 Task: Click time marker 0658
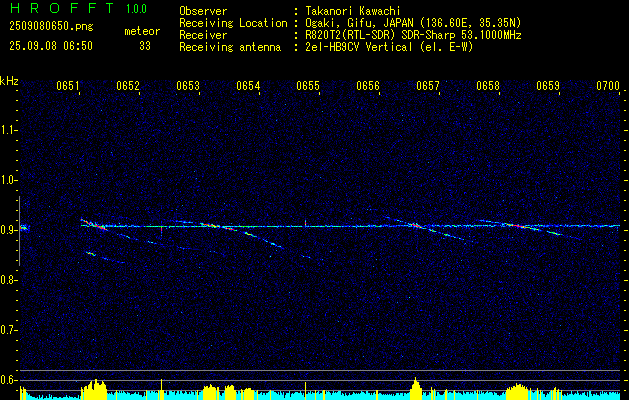[488, 86]
